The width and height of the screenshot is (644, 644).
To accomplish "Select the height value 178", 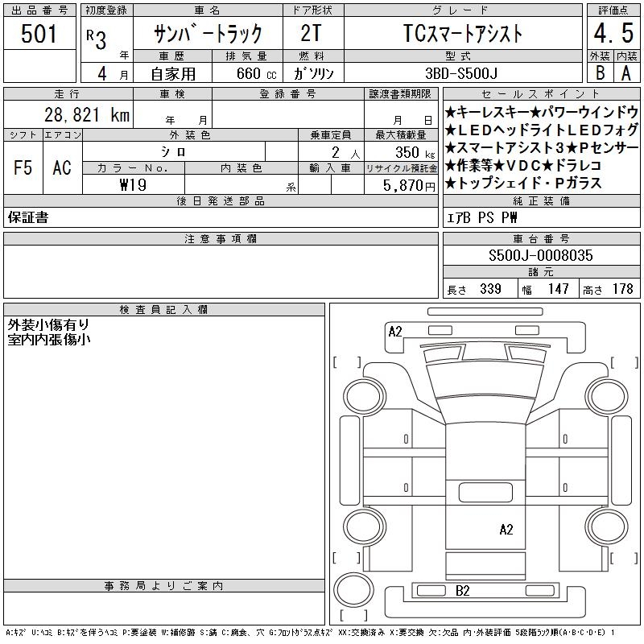I will pyautogui.click(x=622, y=289).
